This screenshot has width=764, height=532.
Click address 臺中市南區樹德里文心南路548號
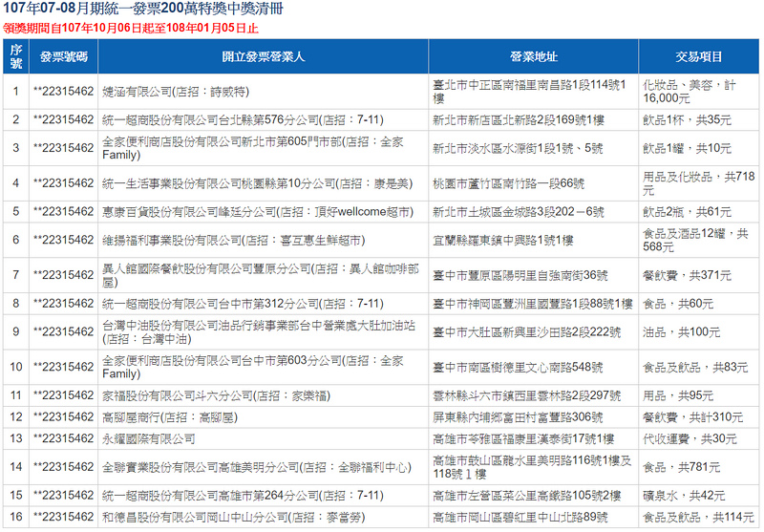[x=534, y=367]
